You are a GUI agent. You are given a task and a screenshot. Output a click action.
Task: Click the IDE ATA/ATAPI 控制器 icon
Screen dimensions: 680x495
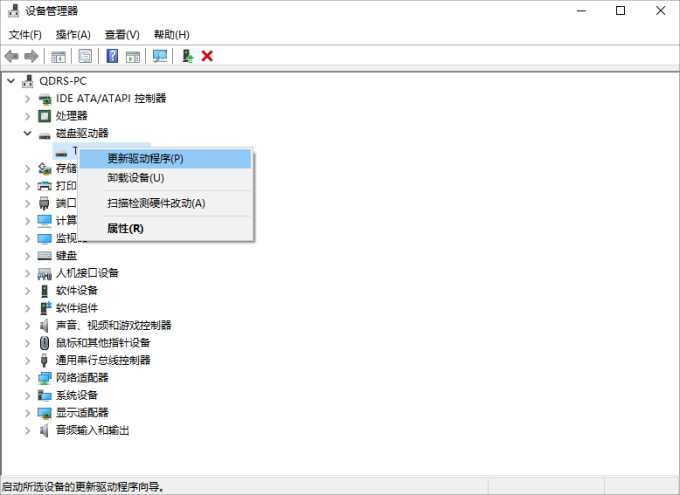pos(45,99)
